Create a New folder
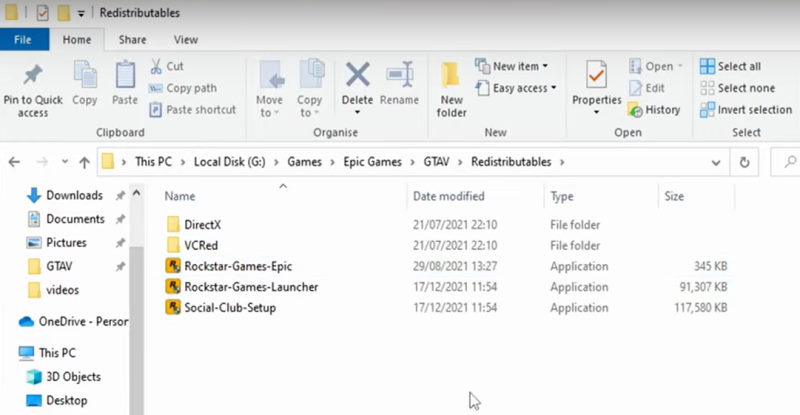 click(452, 89)
